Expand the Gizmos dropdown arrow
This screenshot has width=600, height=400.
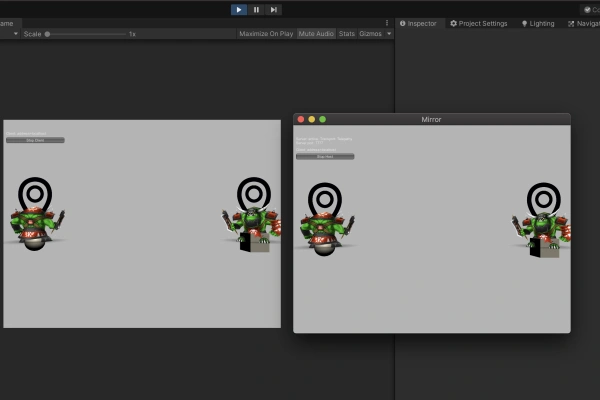[389, 34]
